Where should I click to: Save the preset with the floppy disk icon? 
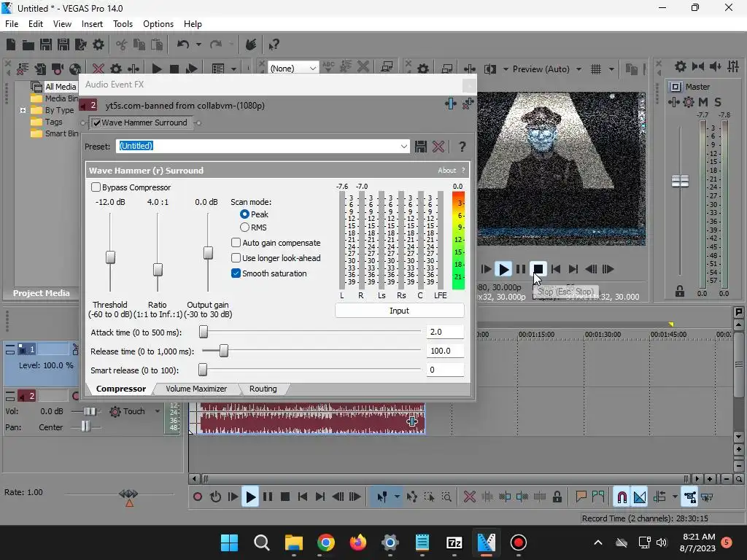[x=421, y=146]
